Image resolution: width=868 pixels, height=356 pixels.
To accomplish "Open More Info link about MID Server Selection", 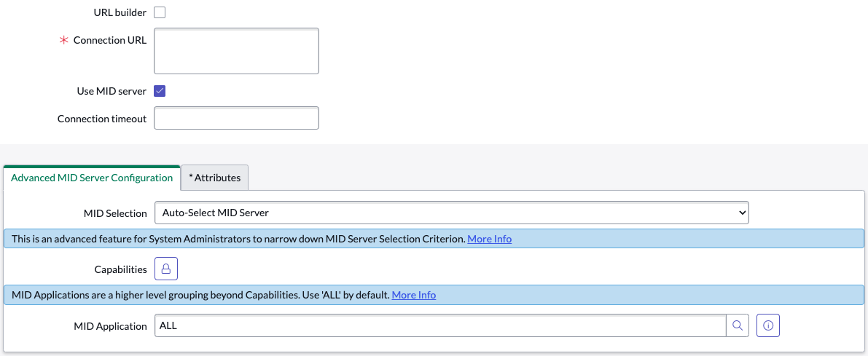I will 489,239.
